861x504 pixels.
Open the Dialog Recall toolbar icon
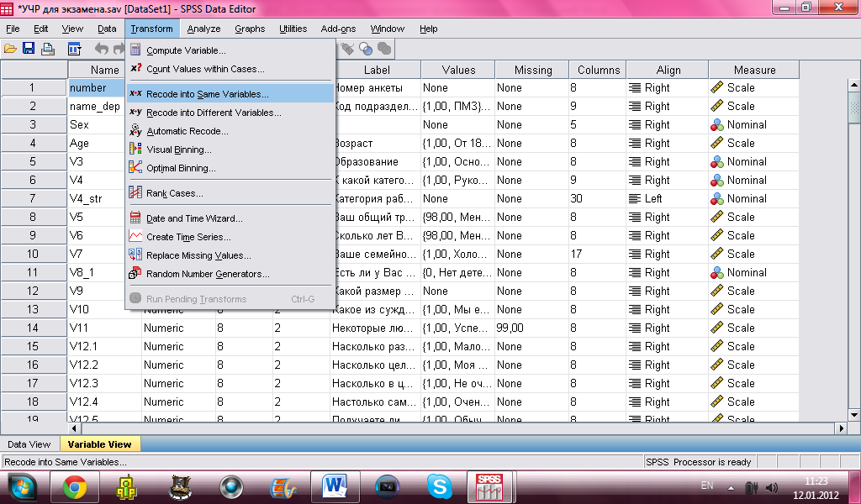(74, 49)
